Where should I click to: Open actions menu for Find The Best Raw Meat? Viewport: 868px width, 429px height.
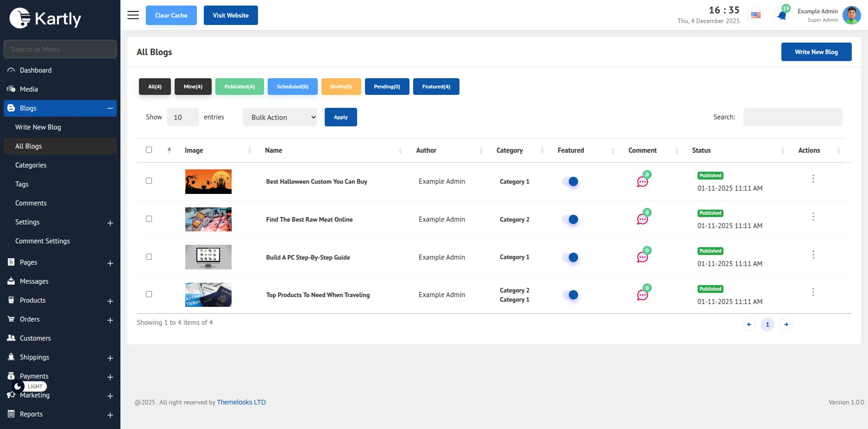pyautogui.click(x=813, y=217)
